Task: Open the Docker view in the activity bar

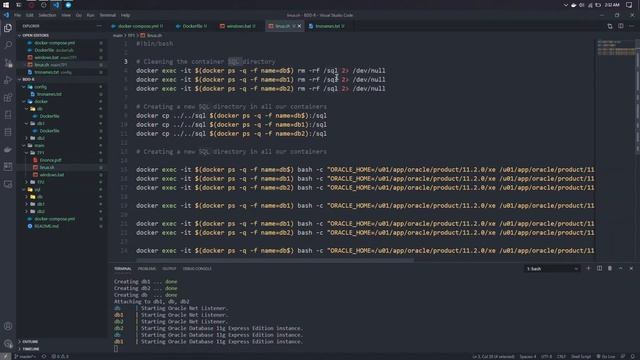Action: (8, 149)
